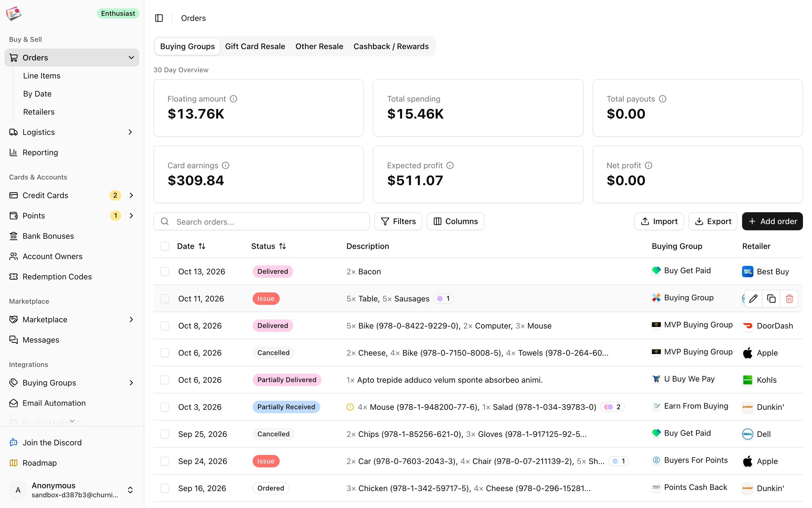Edit the Oct 11 order with pencil icon
The image size is (812, 508).
click(x=753, y=298)
